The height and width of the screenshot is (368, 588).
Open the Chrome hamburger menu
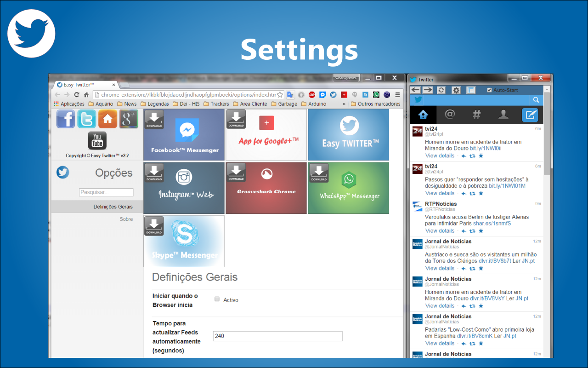[x=397, y=95]
